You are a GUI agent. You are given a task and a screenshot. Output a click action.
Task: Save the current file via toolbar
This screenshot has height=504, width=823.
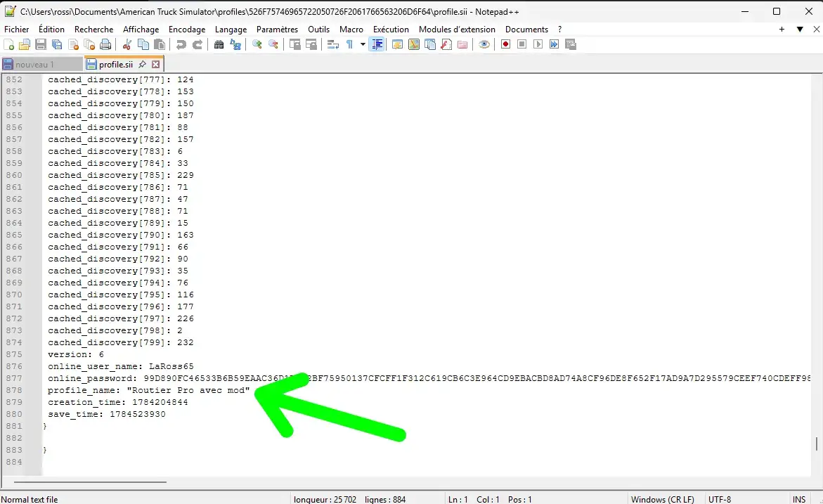point(41,44)
